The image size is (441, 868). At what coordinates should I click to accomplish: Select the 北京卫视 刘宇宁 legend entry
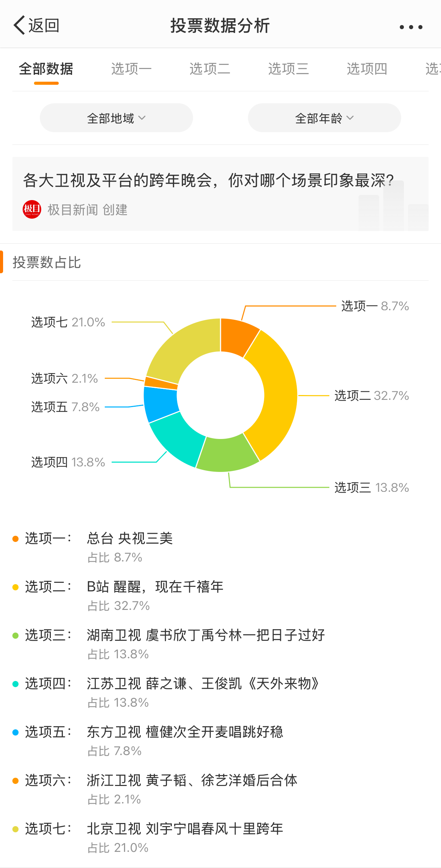tap(185, 829)
